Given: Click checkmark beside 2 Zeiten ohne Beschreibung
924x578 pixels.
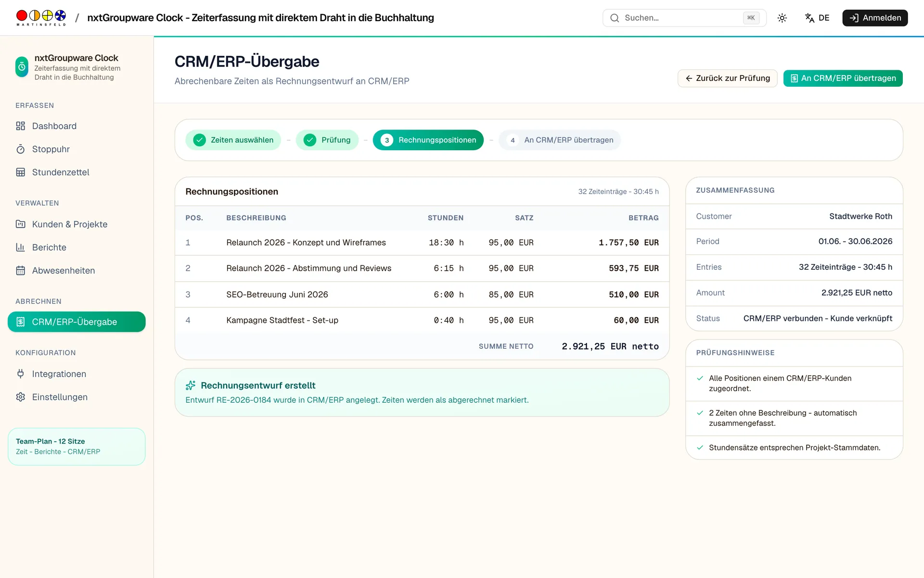Looking at the screenshot, I should click(x=700, y=413).
